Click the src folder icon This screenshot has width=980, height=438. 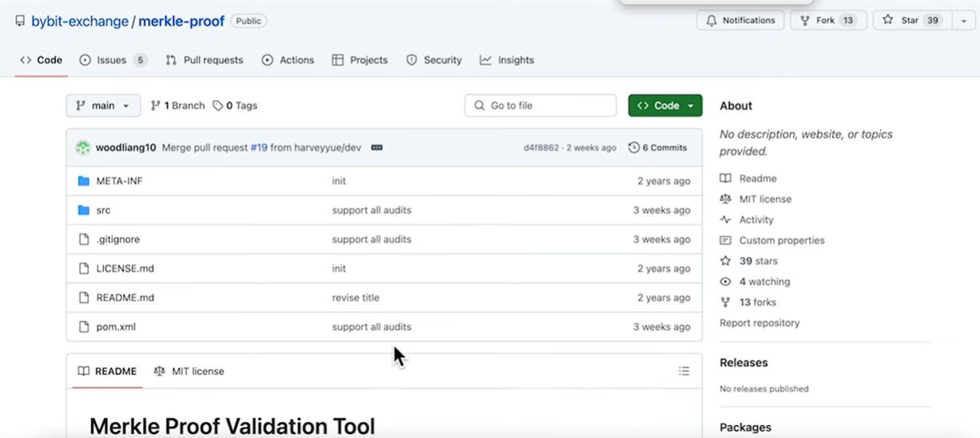tap(83, 210)
